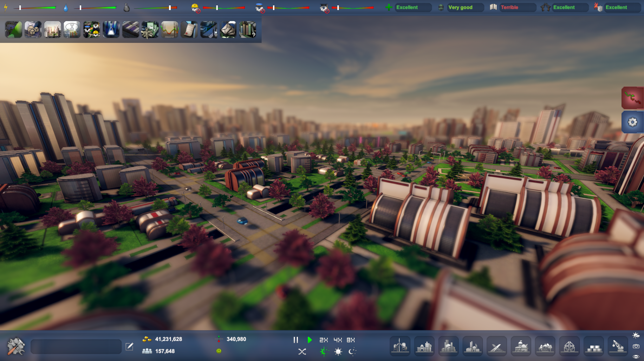644x361 pixels.
Task: Select the parks and gazebo build menu
Action: tap(545, 346)
